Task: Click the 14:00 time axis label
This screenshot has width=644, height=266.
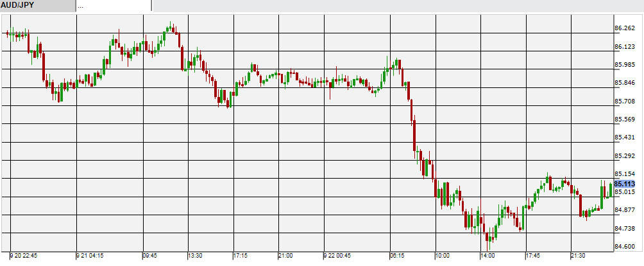Action: (x=487, y=256)
